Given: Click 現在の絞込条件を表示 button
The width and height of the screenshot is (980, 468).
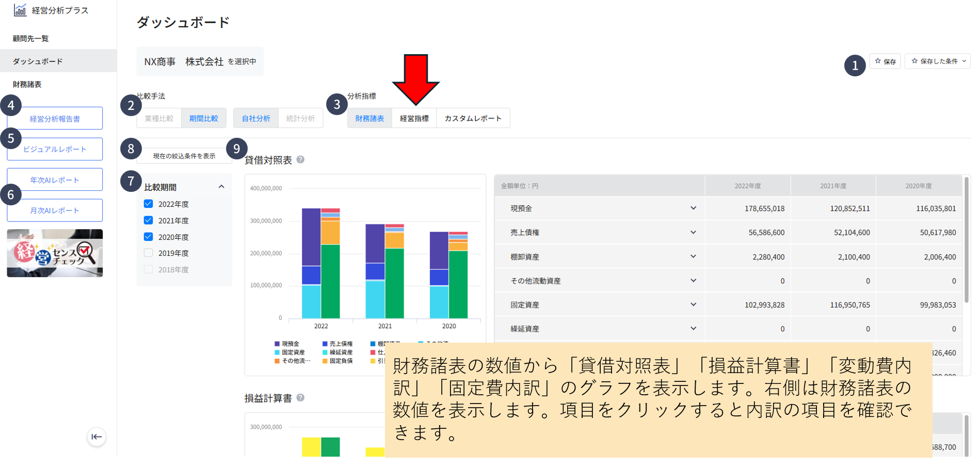Looking at the screenshot, I should [184, 156].
